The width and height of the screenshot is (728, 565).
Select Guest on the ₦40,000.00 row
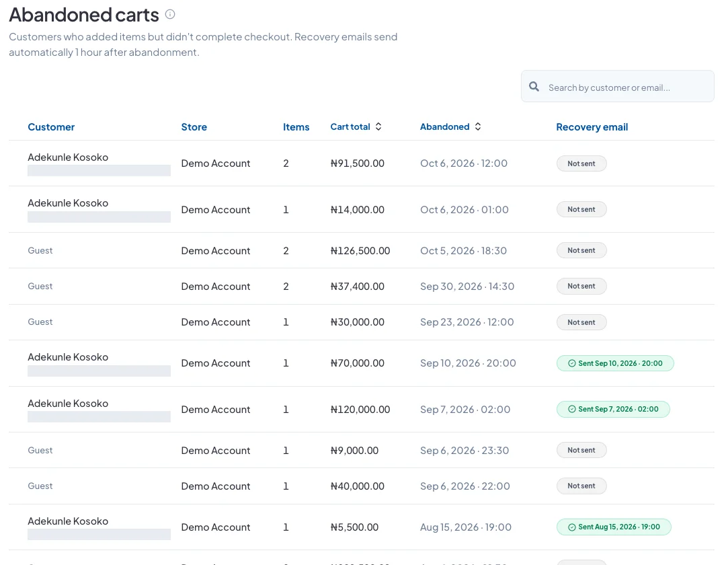pos(40,486)
